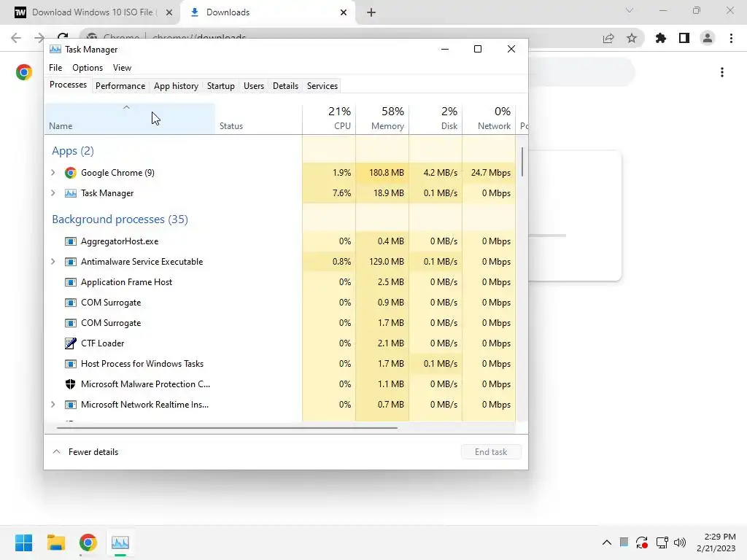Switch to the Details tab
747x560 pixels.
285,86
